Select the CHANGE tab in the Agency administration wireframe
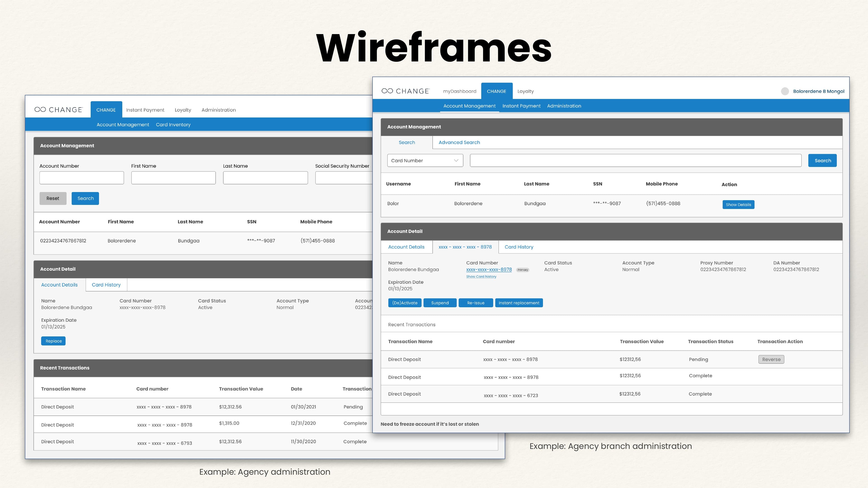This screenshot has width=868, height=488. point(106,110)
